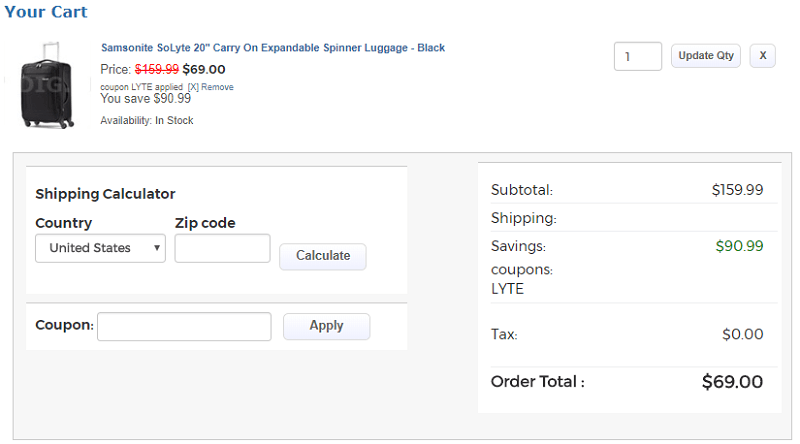Viewport: 800px width, 444px height.
Task: Focus the quantity input field
Action: (x=638, y=56)
